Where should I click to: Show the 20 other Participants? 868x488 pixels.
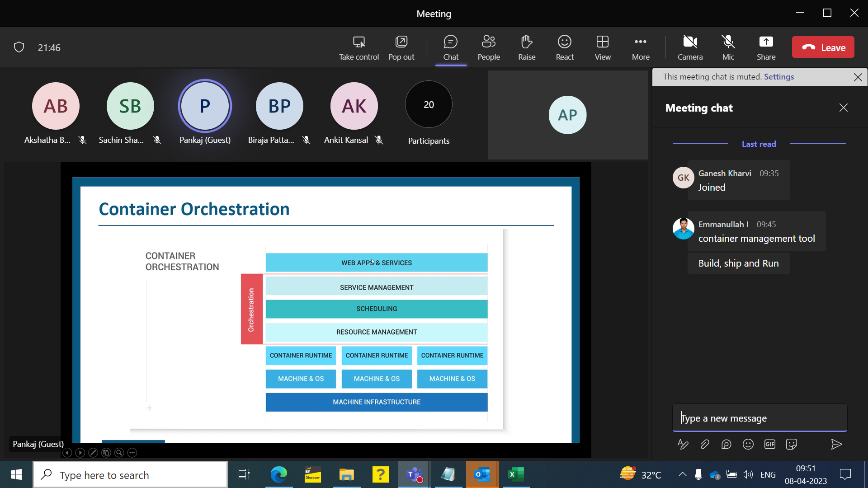[429, 104]
